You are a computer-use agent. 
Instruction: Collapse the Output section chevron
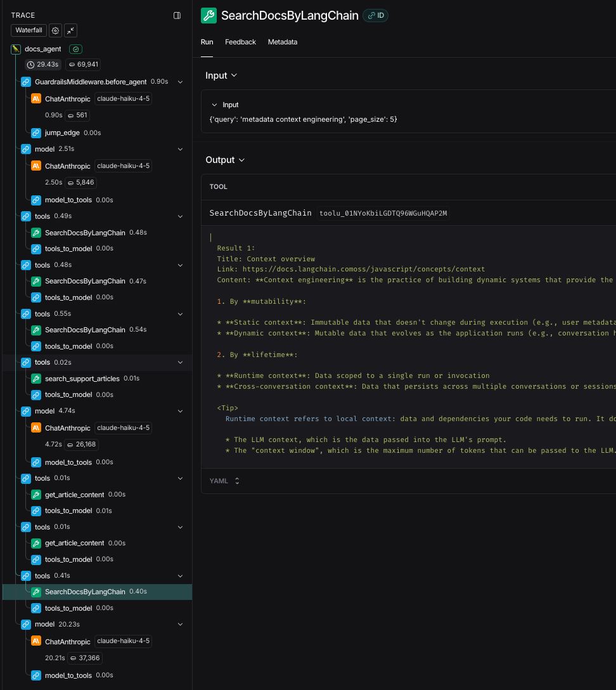(243, 160)
